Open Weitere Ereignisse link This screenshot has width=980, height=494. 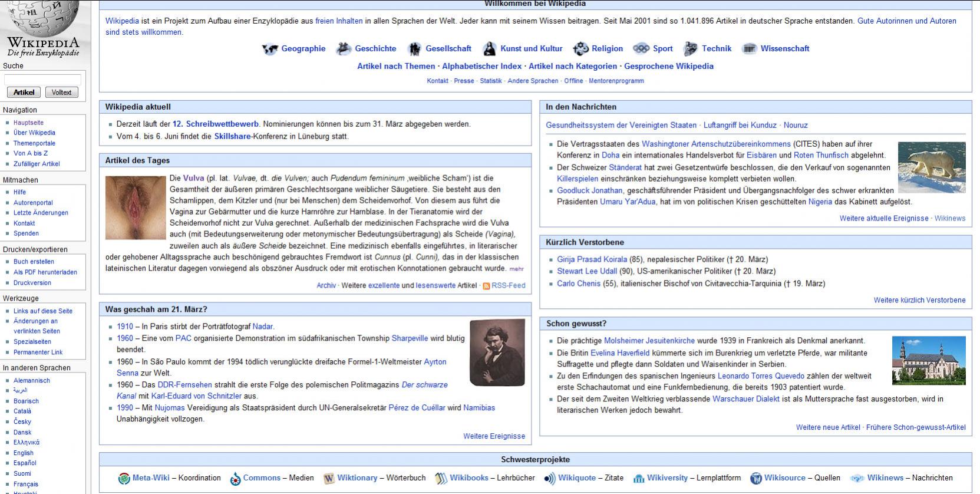(x=494, y=437)
